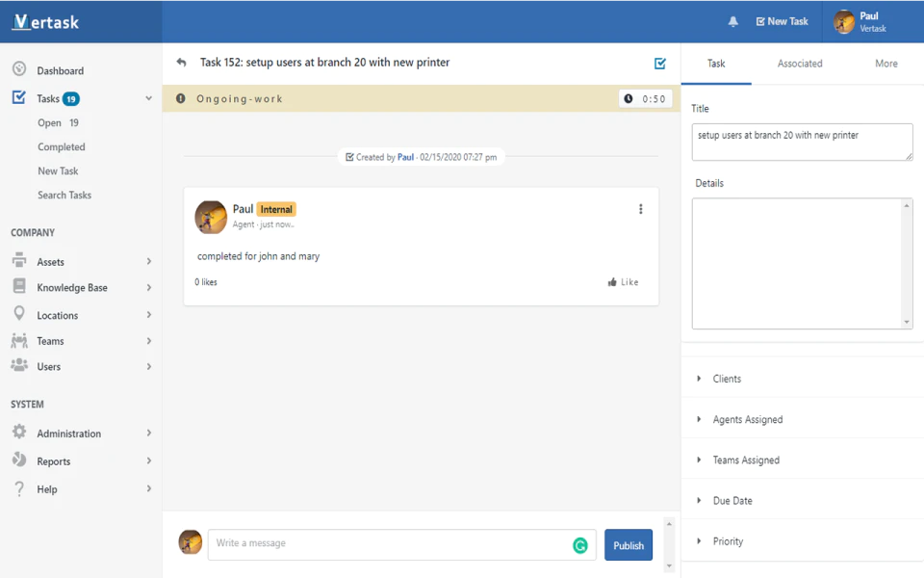The width and height of the screenshot is (924, 578).
Task: Click the Title text field
Action: tap(802, 143)
